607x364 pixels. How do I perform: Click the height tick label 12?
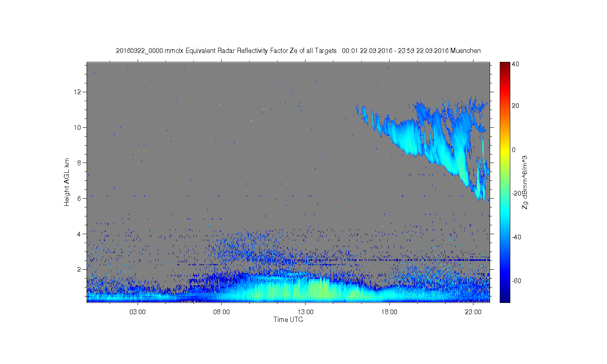tap(78, 92)
